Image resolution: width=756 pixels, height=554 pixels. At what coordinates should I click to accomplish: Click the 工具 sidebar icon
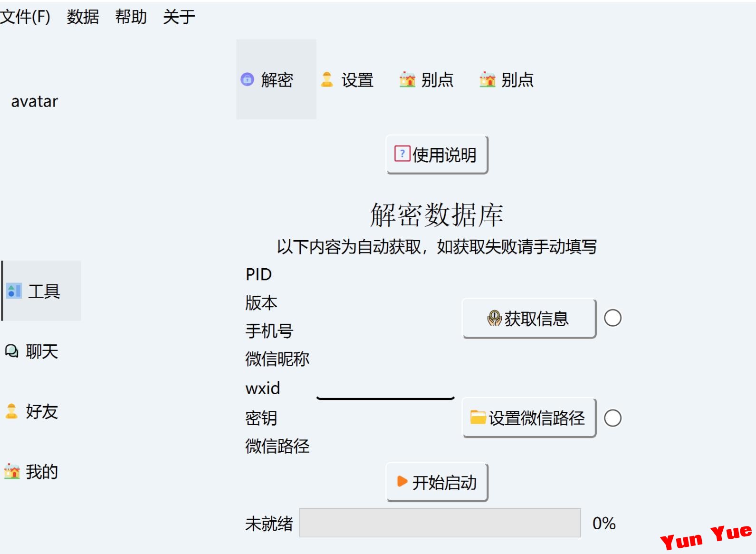14,291
